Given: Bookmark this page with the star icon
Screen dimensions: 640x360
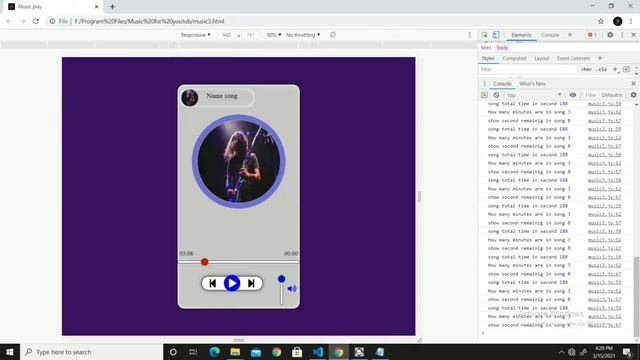Looking at the screenshot, I should click(x=601, y=21).
